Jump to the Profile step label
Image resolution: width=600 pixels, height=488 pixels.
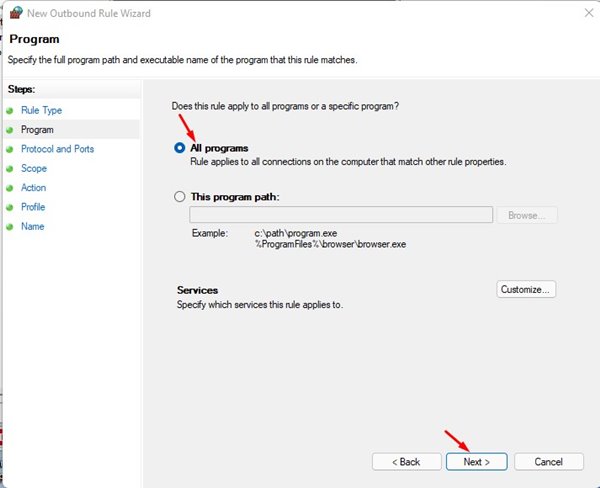35,207
